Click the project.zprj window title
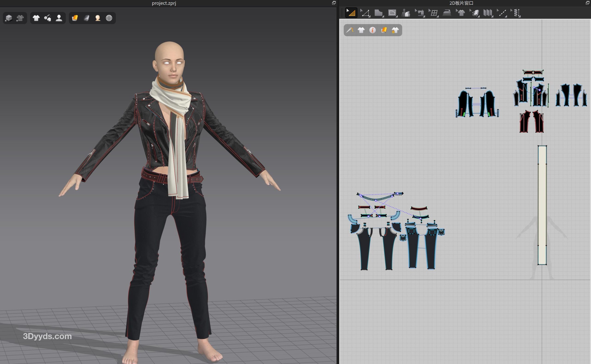The height and width of the screenshot is (364, 591). pyautogui.click(x=164, y=3)
